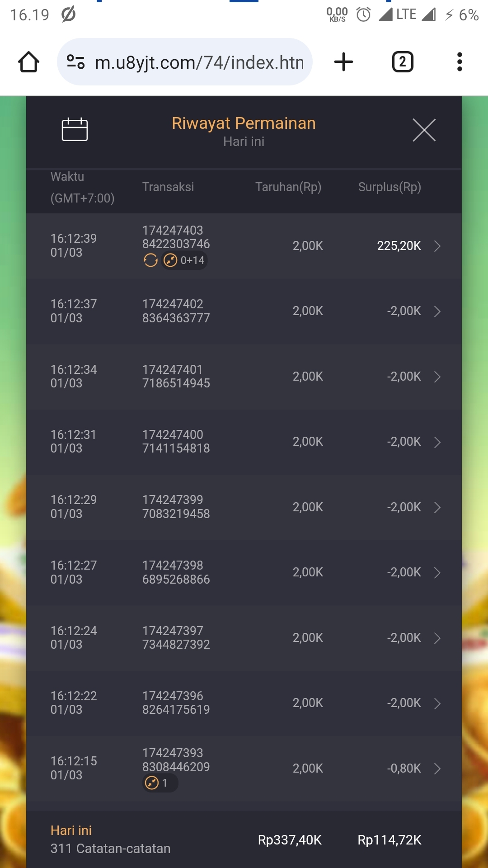Close the Riwayat Permainan panel
Screen dimensions: 488x868
[424, 130]
